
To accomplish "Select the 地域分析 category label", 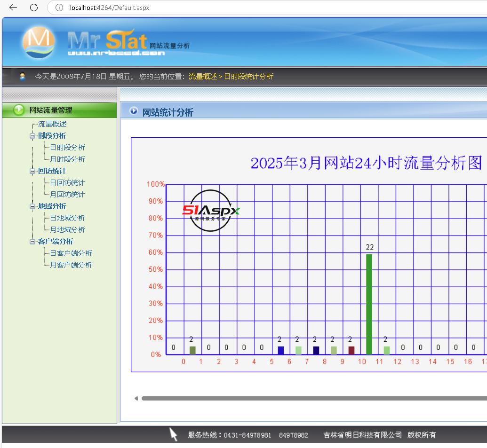I will point(52,206).
